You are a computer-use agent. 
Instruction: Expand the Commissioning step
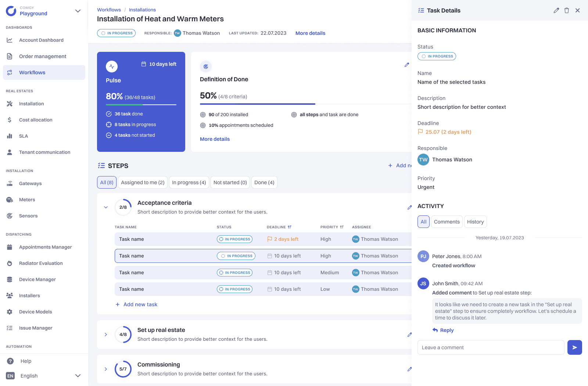[106, 369]
